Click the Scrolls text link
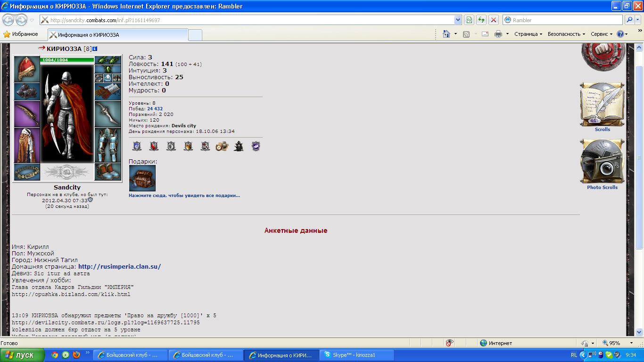Image resolution: width=644 pixels, height=362 pixels. click(603, 130)
